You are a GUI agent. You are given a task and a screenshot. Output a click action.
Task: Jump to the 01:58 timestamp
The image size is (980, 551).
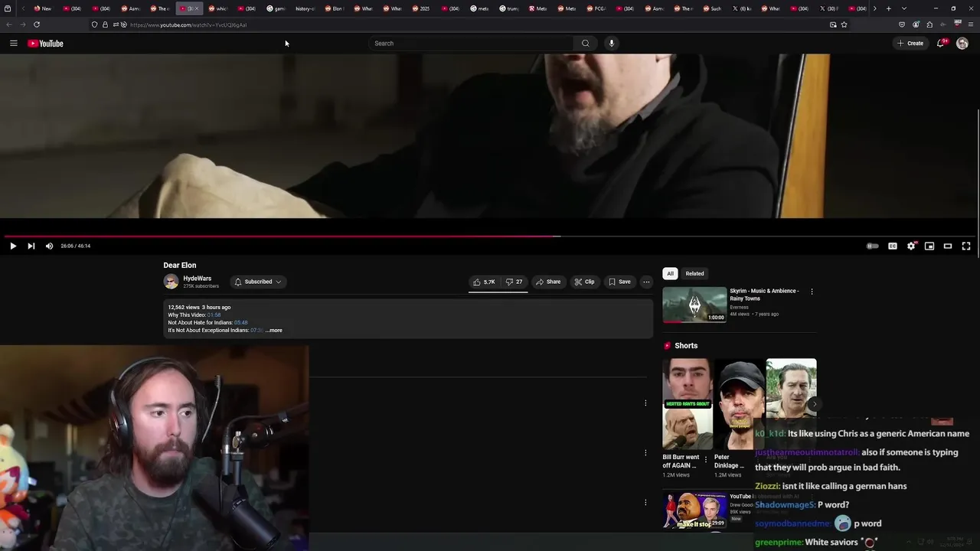[214, 315]
